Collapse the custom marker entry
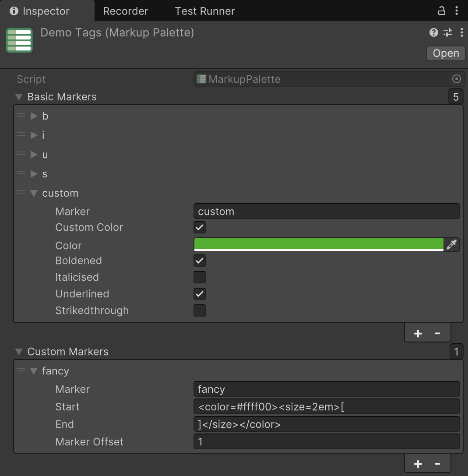468x476 pixels. [34, 193]
